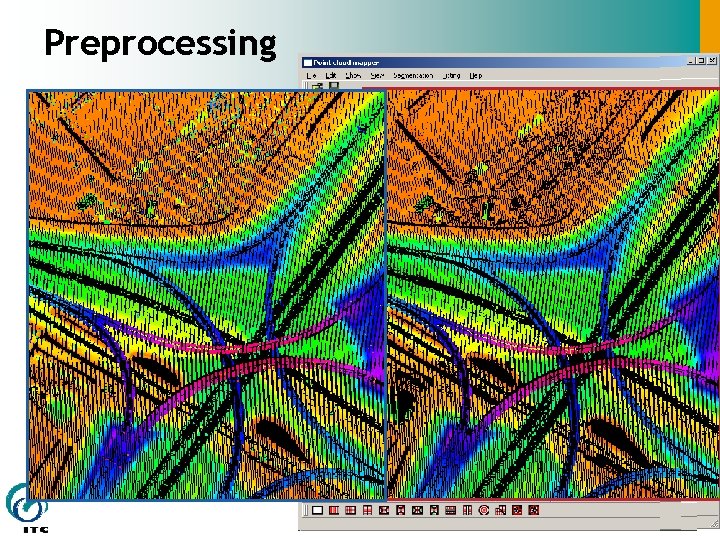Open the Fitting menu
720x540 pixels.
(451, 75)
